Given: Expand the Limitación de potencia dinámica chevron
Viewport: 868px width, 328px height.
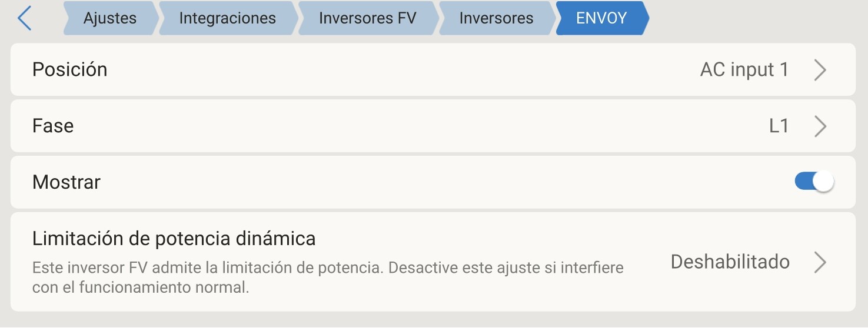Looking at the screenshot, I should point(820,262).
